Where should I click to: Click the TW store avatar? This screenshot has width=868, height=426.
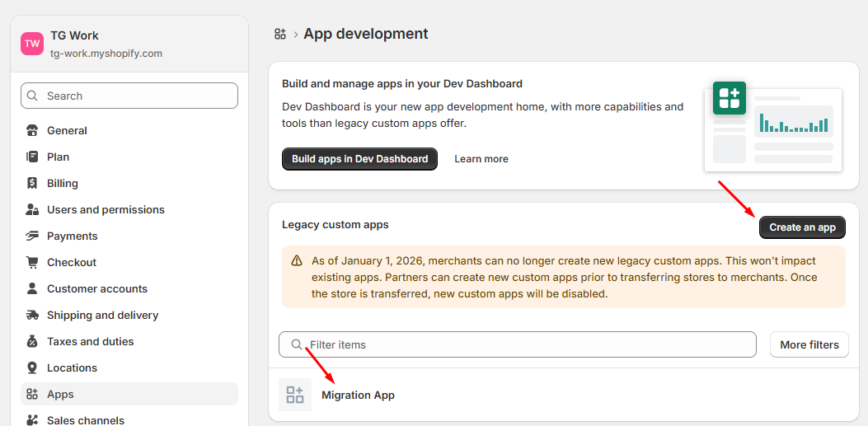tap(32, 44)
